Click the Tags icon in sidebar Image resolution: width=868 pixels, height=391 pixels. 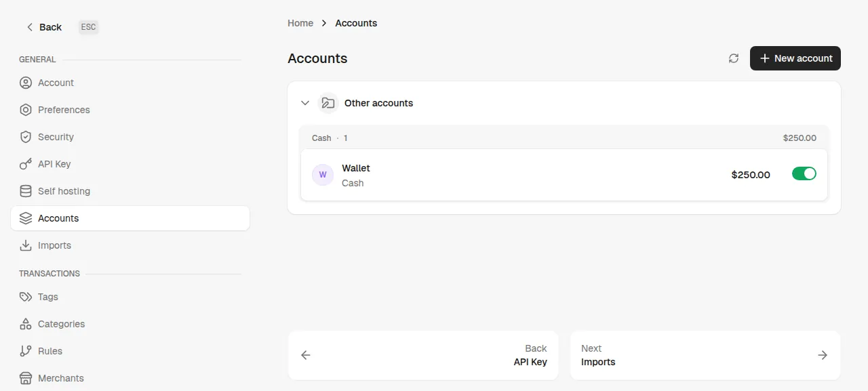26,297
